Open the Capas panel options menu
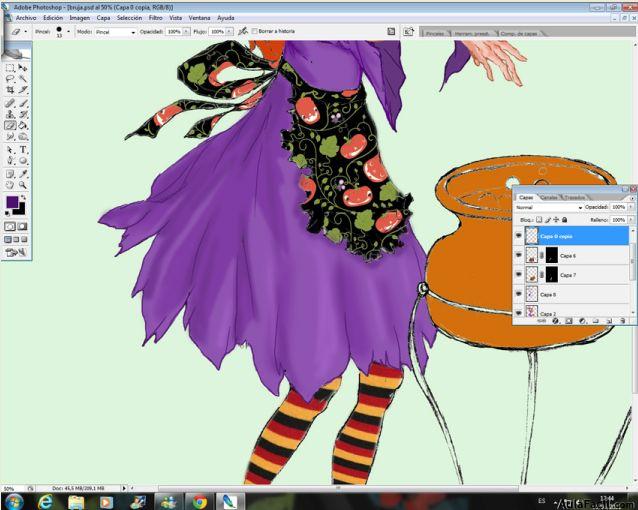Image resolution: width=638 pixels, height=510 pixels. click(632, 197)
